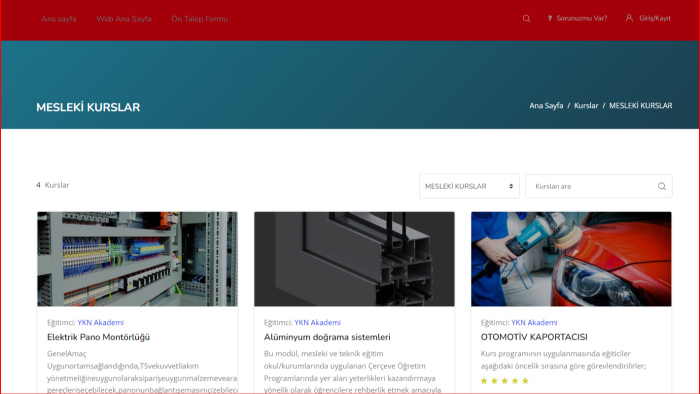Open the OTOMOTİV KAPORTACISI course title
700x394 pixels.
point(534,337)
